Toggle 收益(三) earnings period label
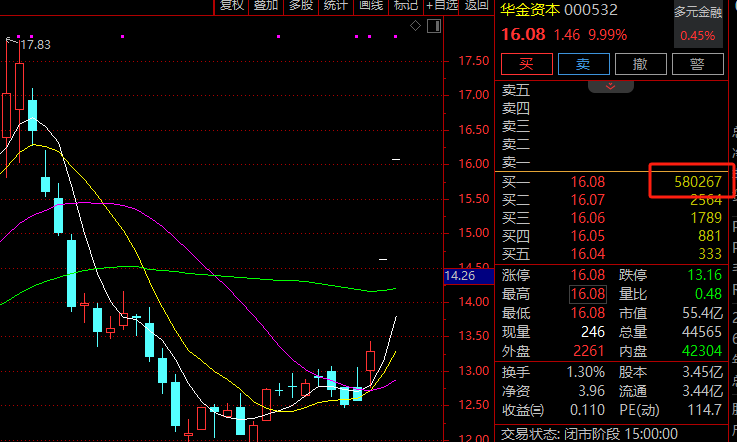737x442 pixels. (523, 409)
